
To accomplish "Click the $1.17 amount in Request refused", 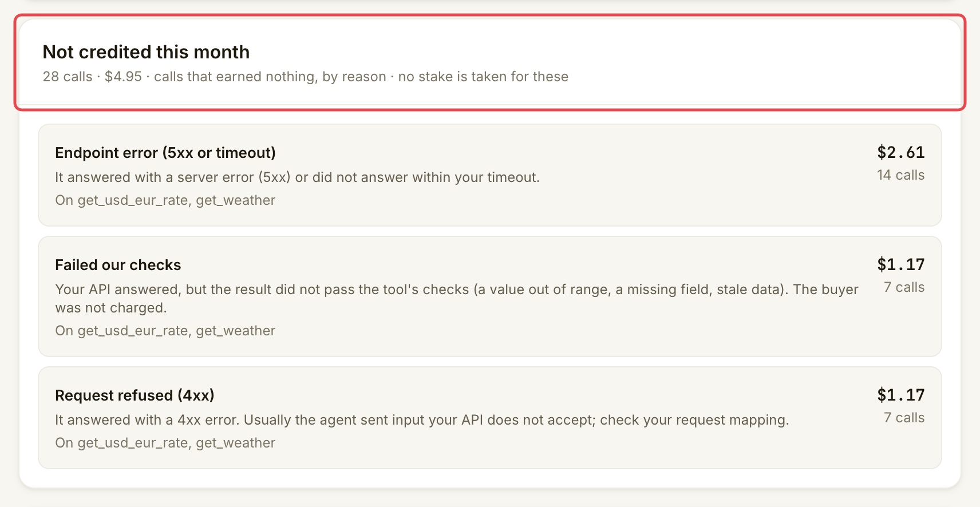I will (901, 395).
